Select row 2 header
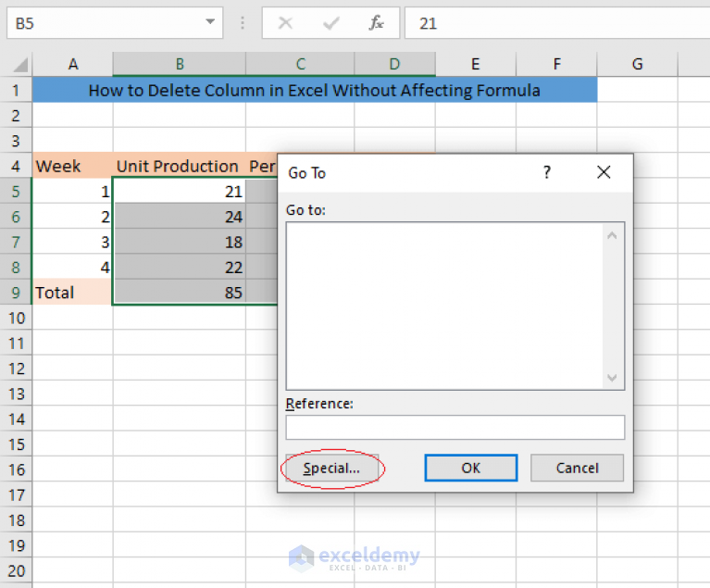 point(16,115)
